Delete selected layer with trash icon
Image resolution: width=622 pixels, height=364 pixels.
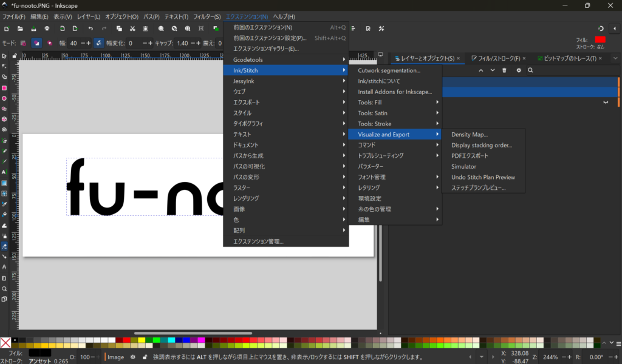[x=504, y=70]
